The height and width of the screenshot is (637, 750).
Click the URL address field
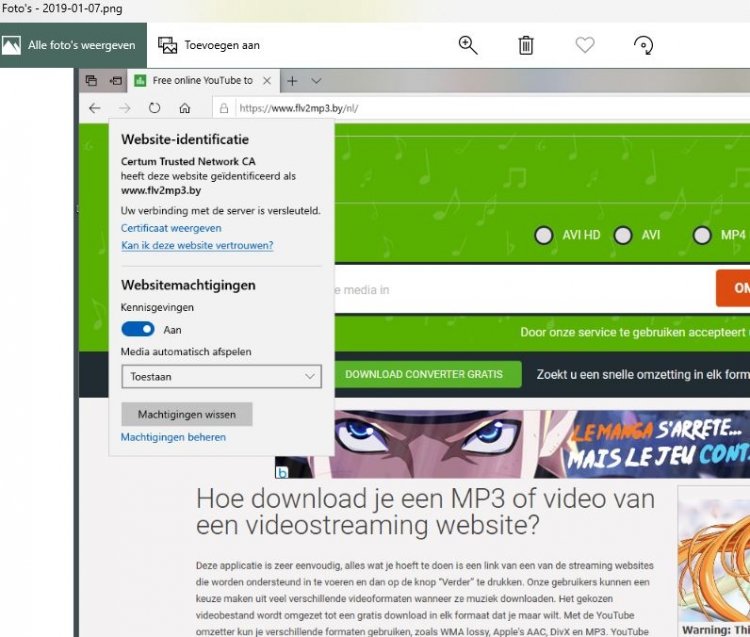pyautogui.click(x=480, y=108)
